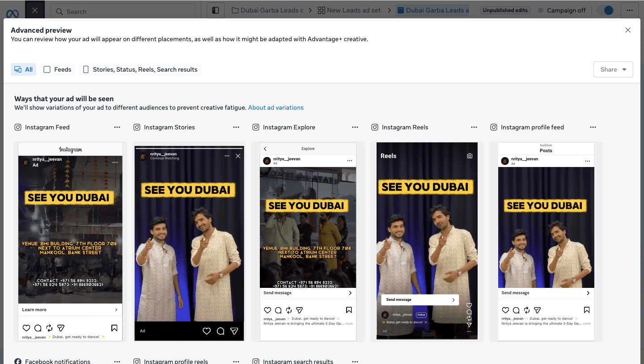Click the post options dots in profile feed preview
Image resolution: width=644 pixels, height=364 pixels.
pyautogui.click(x=588, y=161)
